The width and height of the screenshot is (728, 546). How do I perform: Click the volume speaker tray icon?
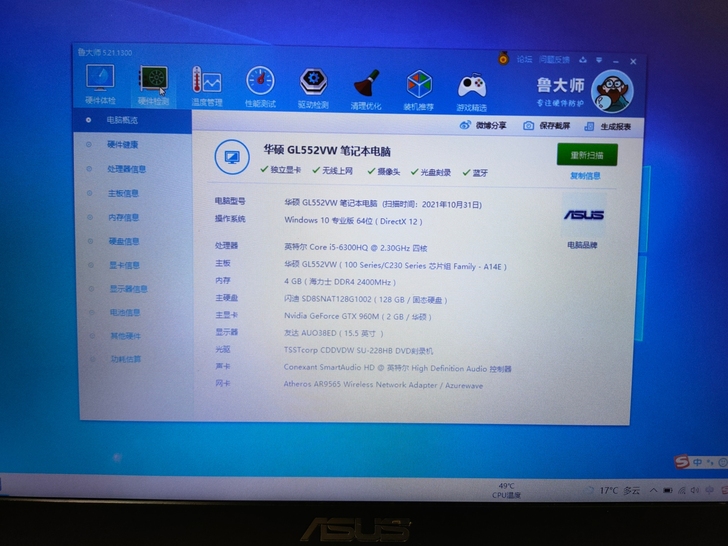click(x=695, y=490)
